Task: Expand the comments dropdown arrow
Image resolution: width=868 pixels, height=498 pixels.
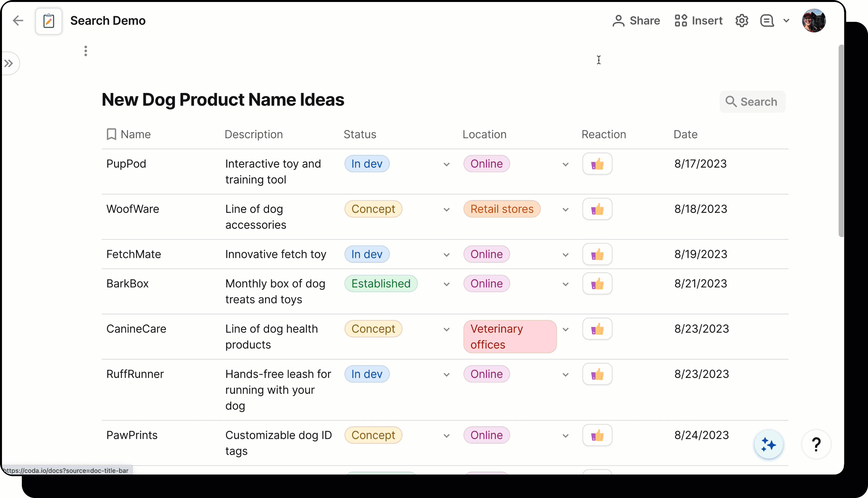Action: point(786,21)
